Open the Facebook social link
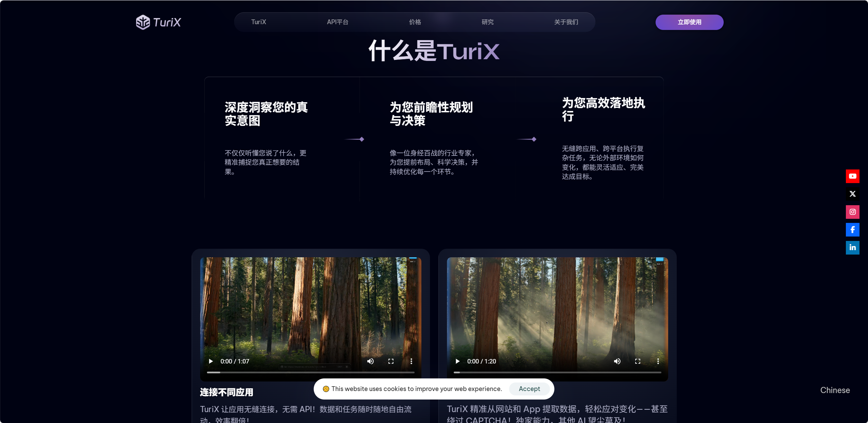This screenshot has width=868, height=423. tap(852, 230)
